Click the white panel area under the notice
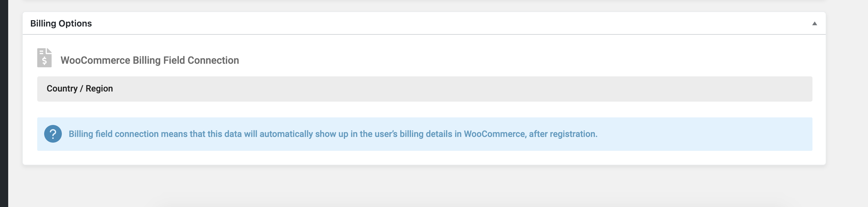Viewport: 868px width, 207px height. (424, 158)
